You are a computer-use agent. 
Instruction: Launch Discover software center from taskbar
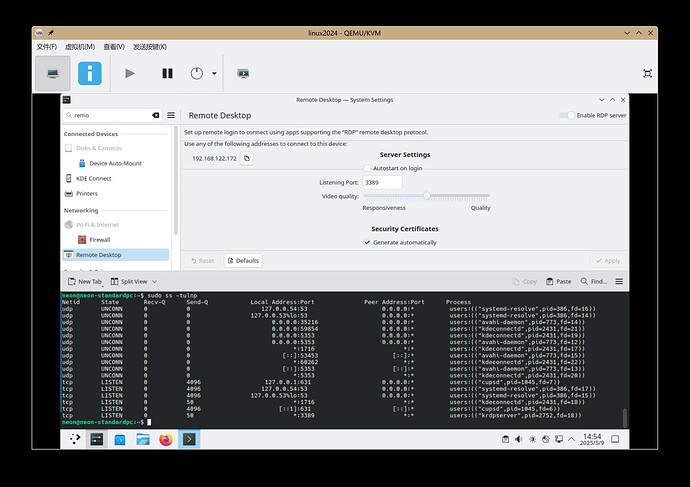click(x=120, y=439)
